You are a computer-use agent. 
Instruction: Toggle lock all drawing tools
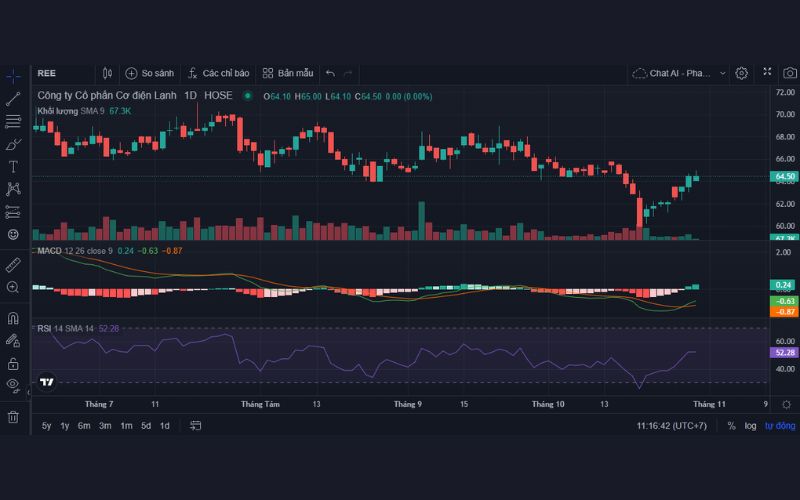[x=13, y=362]
